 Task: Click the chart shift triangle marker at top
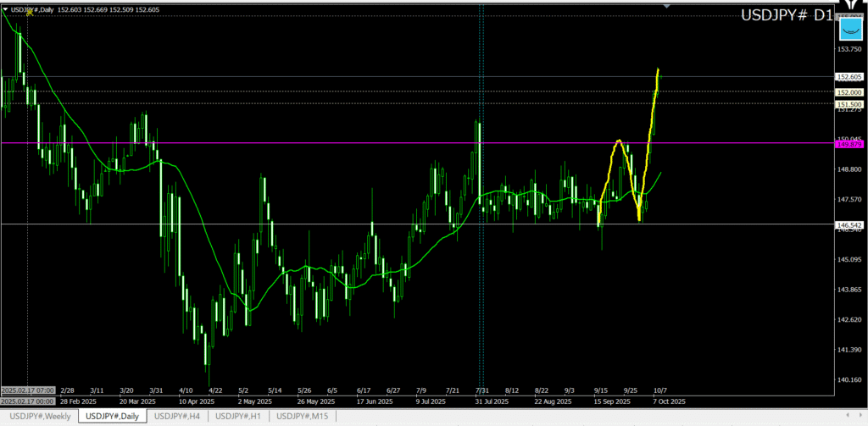[667, 6]
